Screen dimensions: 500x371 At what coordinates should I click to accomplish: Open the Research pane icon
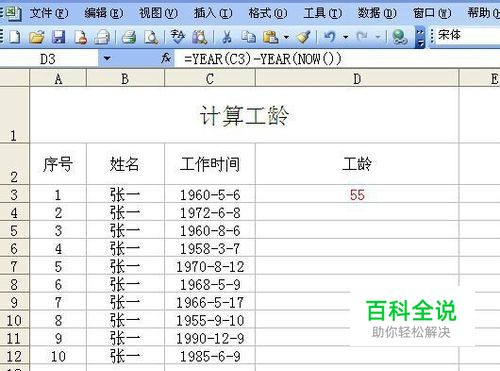click(x=200, y=37)
